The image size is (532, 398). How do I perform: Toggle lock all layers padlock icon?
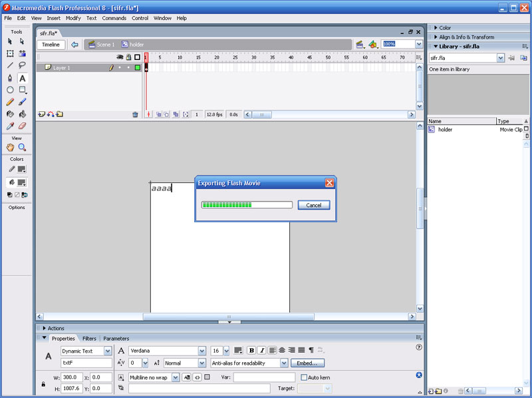click(128, 57)
